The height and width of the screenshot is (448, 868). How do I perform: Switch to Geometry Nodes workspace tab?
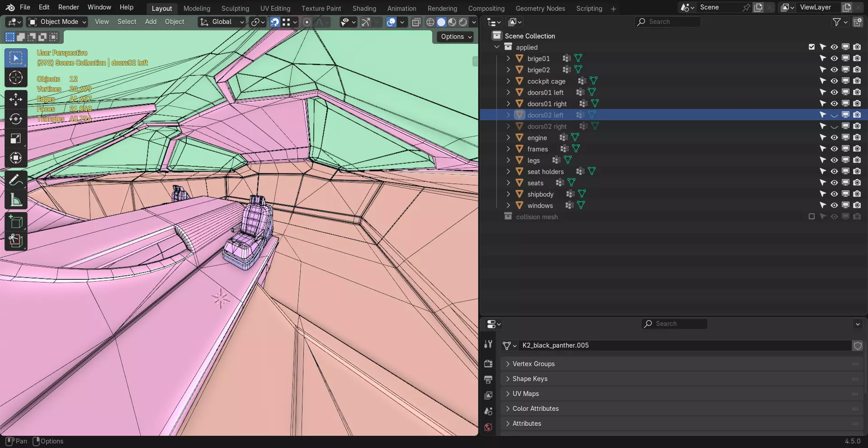click(540, 9)
